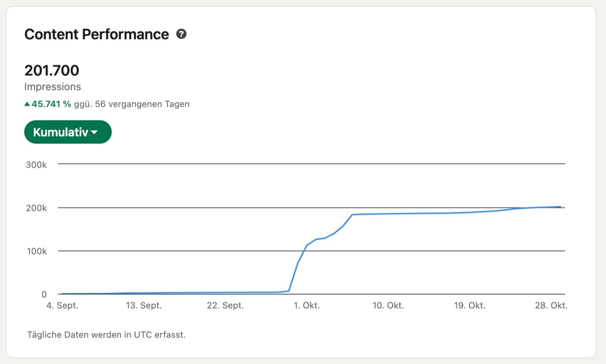606x364 pixels.
Task: Click the help question mark icon
Action: coord(181,34)
